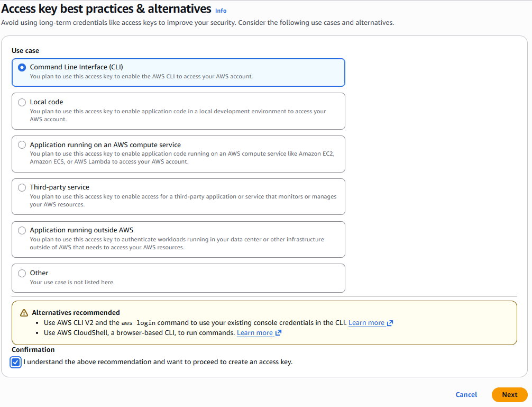532x407 pixels.
Task: Pick the Third-party service option
Action: pyautogui.click(x=22, y=187)
